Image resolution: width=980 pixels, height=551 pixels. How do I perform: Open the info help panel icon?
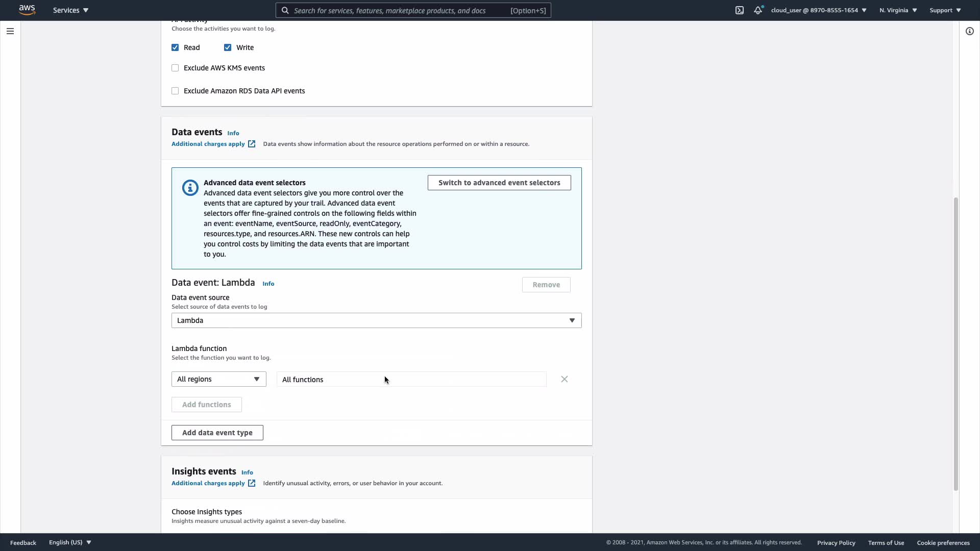(969, 31)
